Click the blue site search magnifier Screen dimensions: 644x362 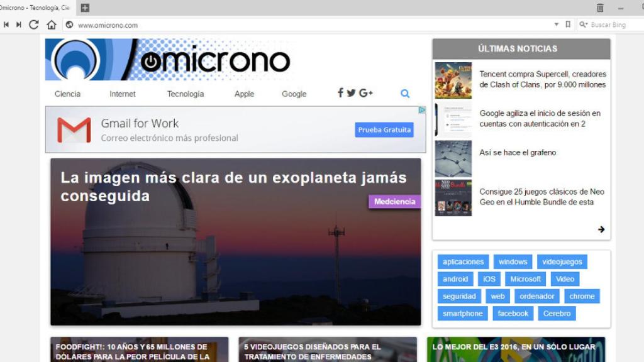point(405,94)
